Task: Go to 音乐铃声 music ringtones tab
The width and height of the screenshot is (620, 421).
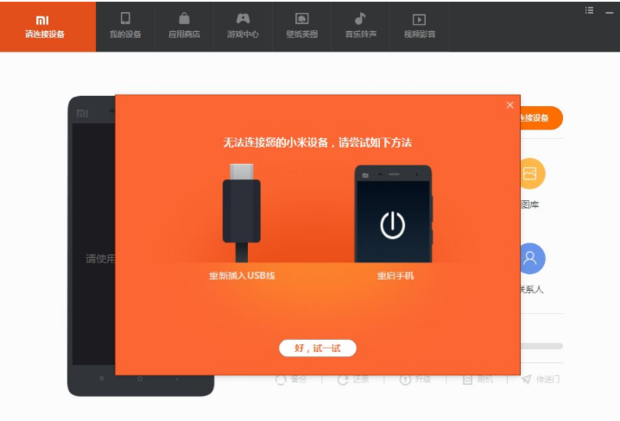Action: [360, 26]
